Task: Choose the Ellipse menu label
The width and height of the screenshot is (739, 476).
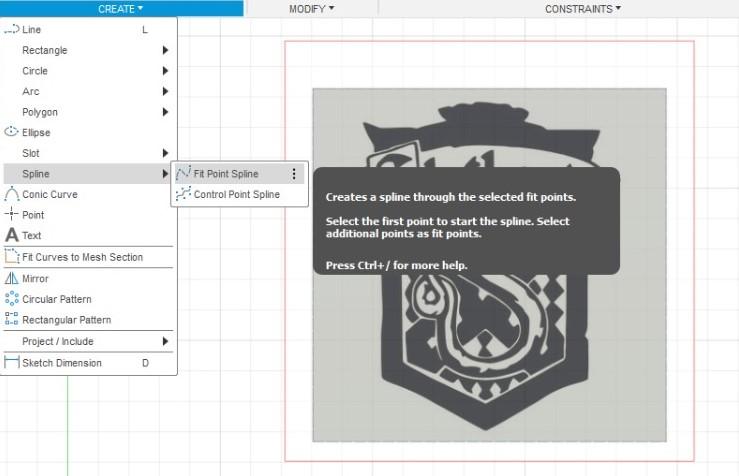Action: click(36, 132)
